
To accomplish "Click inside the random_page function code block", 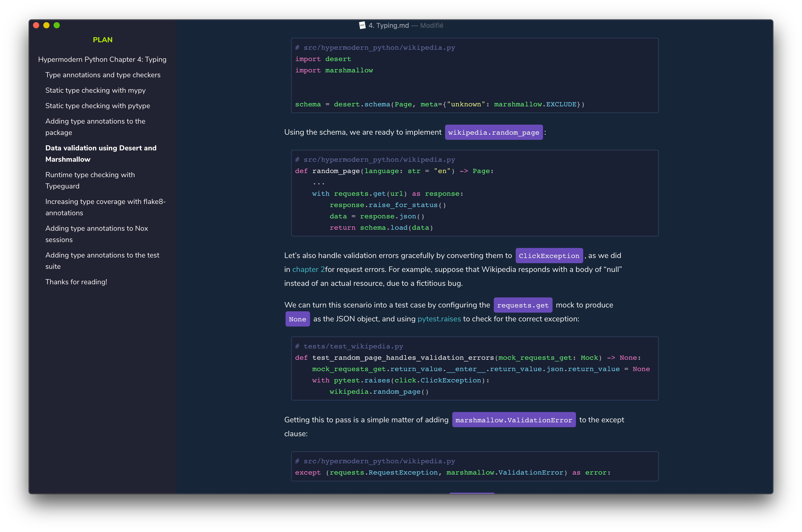I will click(x=474, y=193).
